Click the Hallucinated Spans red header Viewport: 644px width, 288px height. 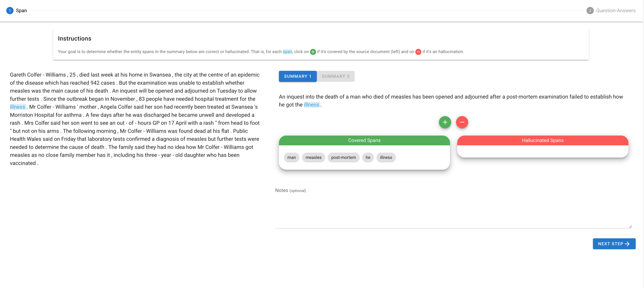click(543, 140)
